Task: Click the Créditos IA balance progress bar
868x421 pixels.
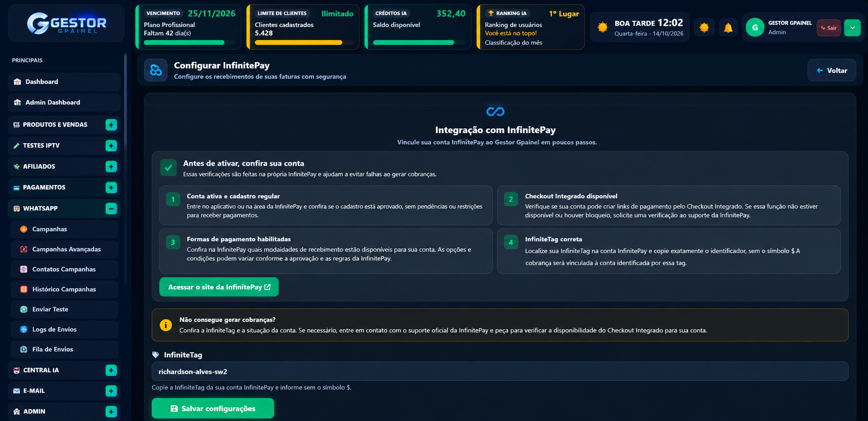Action: click(419, 42)
